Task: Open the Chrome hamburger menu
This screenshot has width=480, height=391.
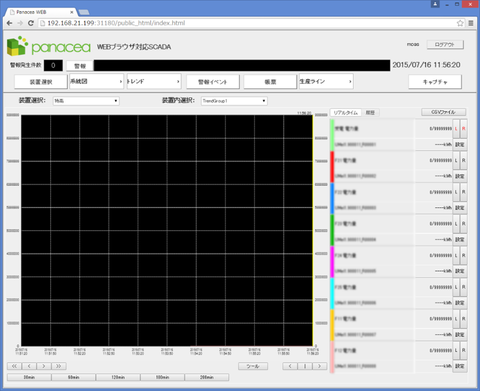Action: [x=471, y=23]
